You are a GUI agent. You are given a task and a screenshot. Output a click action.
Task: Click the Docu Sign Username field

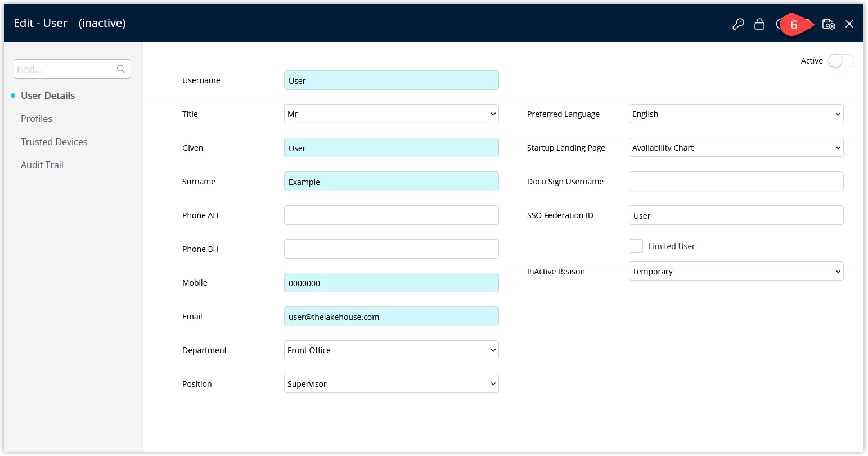736,182
